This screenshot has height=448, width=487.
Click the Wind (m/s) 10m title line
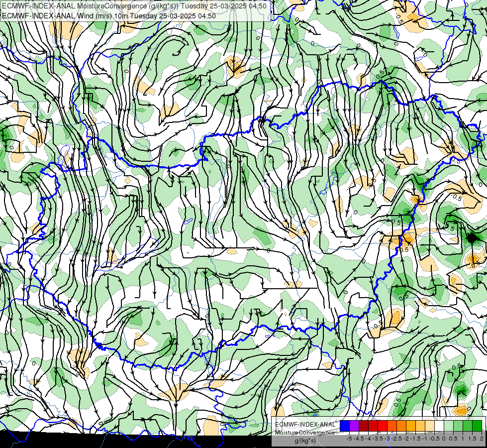[x=109, y=16]
